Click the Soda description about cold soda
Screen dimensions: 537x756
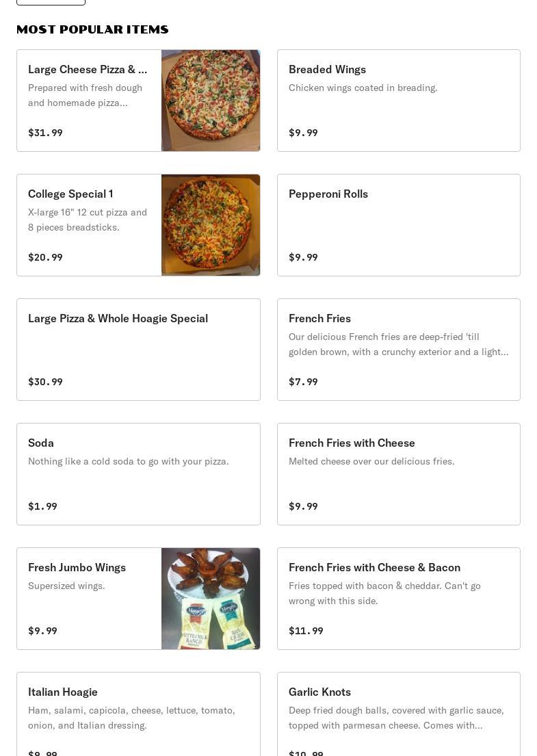pos(129,461)
